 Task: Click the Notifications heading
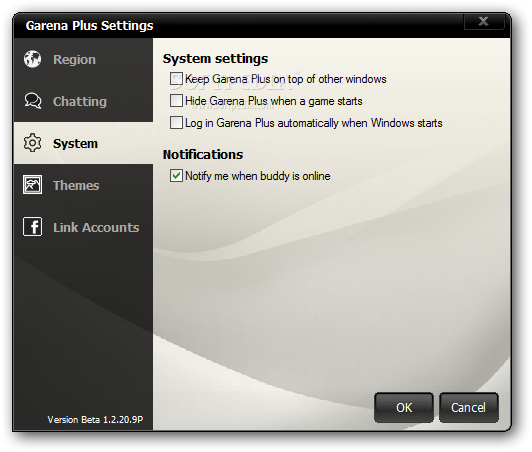(203, 154)
